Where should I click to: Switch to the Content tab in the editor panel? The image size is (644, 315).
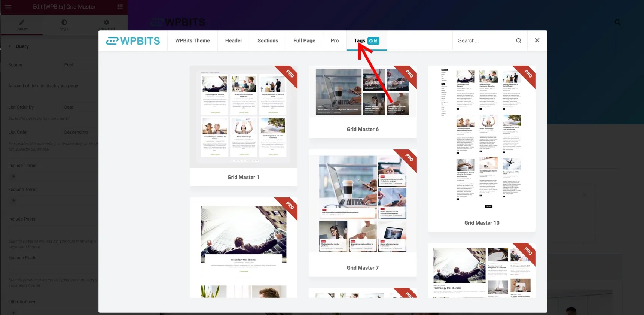point(22,25)
